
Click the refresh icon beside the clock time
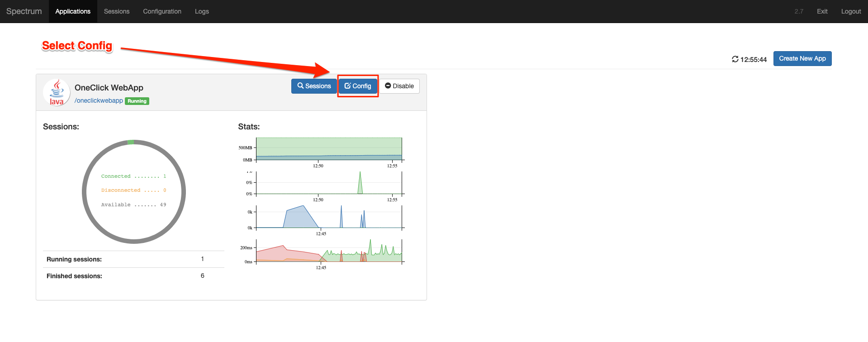[735, 59]
